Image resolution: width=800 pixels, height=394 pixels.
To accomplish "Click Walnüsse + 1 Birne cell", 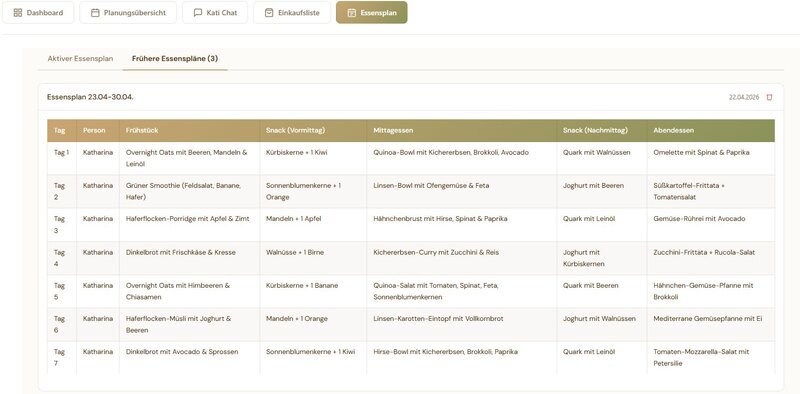I will click(x=313, y=258).
